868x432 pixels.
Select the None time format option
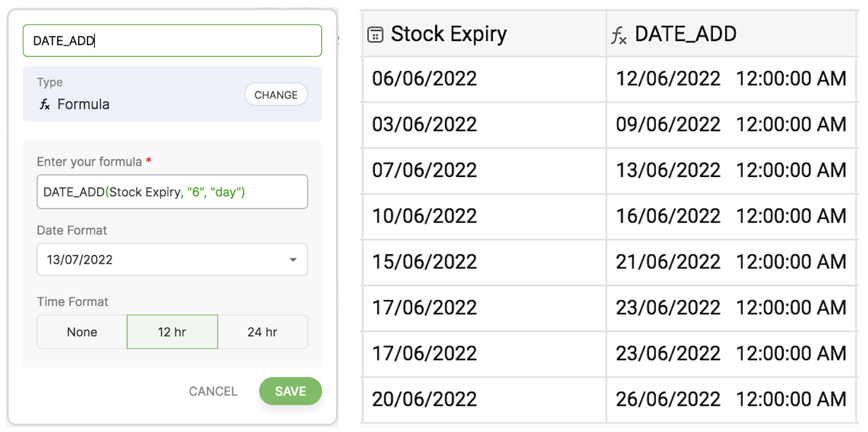pos(82,332)
